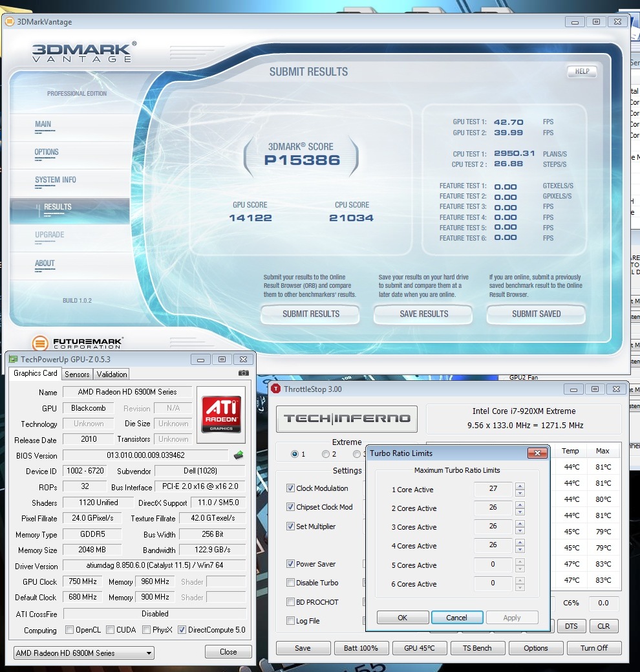Toggle the Set Multiplier checkbox
Image resolution: width=640 pixels, height=672 pixels.
(290, 526)
